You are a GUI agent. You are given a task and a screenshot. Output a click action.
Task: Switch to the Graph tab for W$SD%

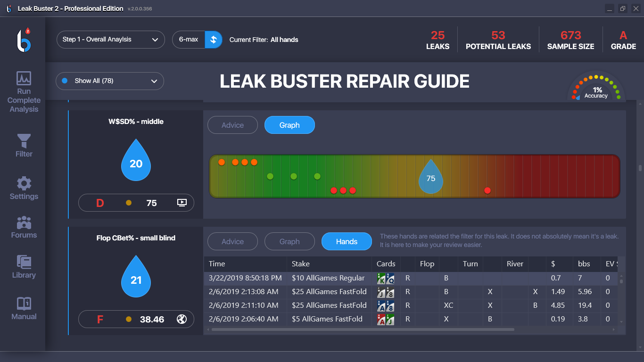[289, 124]
